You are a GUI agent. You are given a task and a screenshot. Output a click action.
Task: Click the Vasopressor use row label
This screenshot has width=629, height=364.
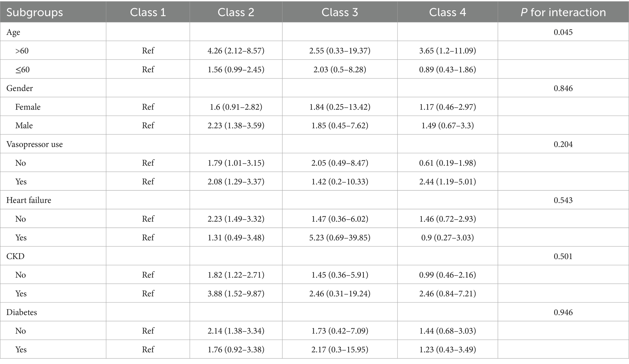coord(34,144)
